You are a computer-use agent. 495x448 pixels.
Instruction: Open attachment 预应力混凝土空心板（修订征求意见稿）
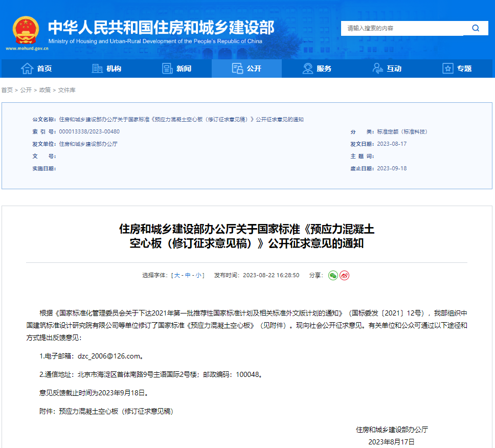pos(116,411)
